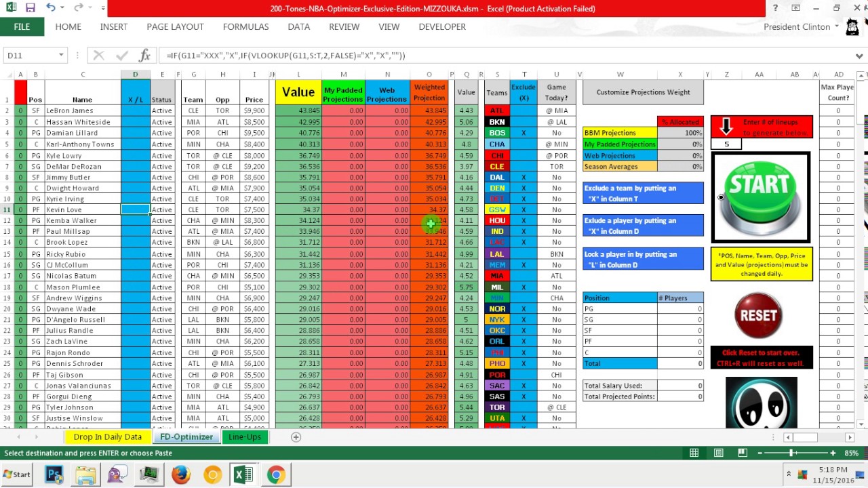
Task: Expand the Name Box dropdown
Action: coord(61,56)
